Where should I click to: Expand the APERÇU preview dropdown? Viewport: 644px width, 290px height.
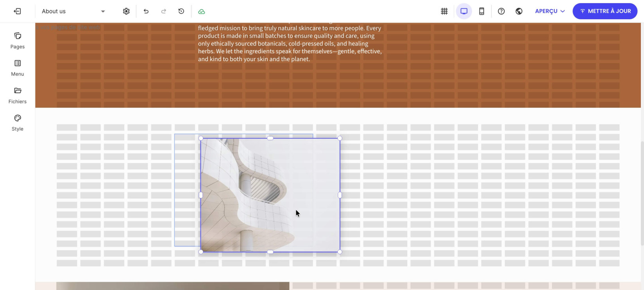point(550,11)
